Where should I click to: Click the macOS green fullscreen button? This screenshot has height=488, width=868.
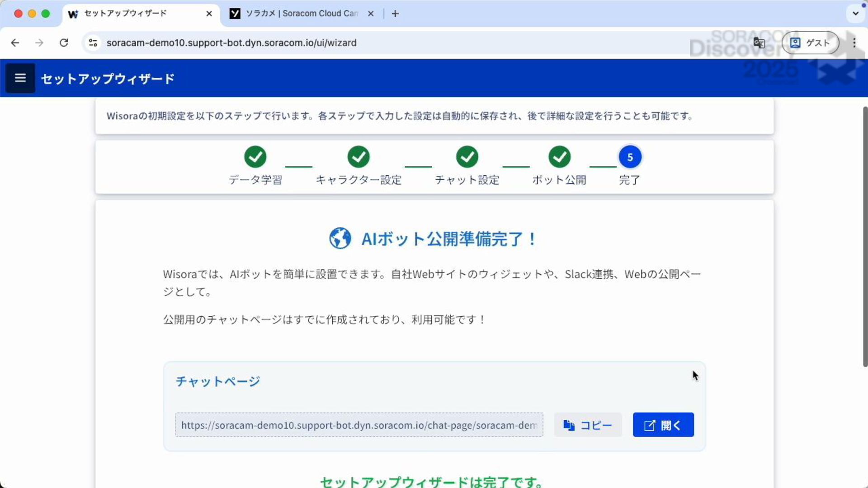[45, 14]
